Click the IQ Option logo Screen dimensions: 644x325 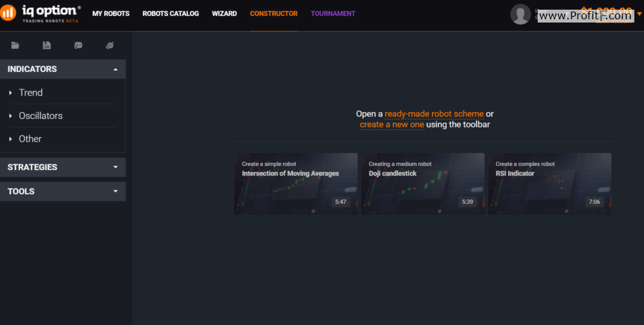[x=40, y=13]
